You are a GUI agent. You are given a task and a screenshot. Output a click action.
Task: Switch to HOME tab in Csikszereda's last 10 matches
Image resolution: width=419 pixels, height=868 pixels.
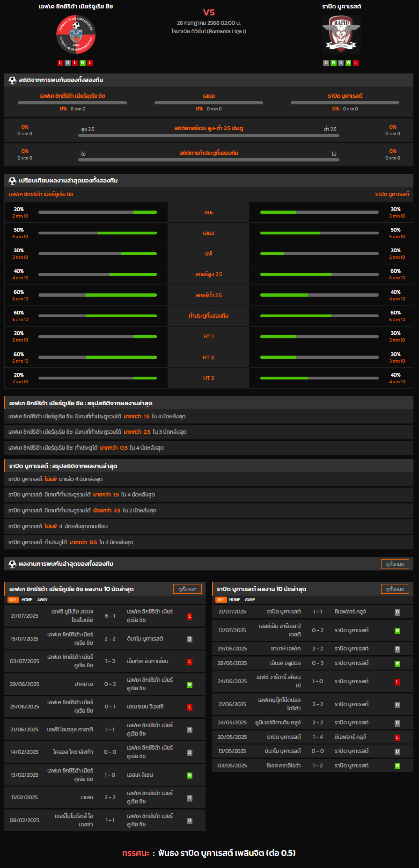point(27,600)
